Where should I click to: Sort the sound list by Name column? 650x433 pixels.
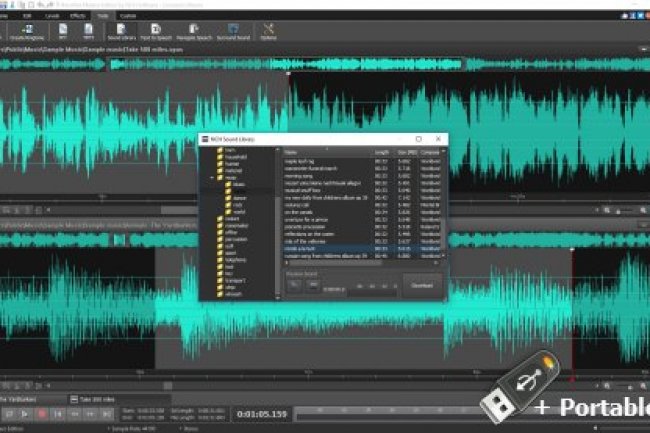tap(327, 152)
